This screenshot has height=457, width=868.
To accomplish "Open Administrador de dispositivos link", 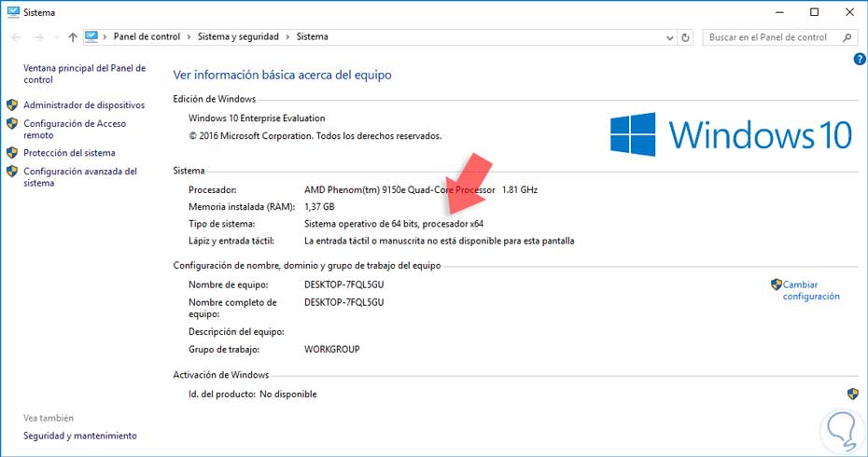I will click(x=84, y=105).
